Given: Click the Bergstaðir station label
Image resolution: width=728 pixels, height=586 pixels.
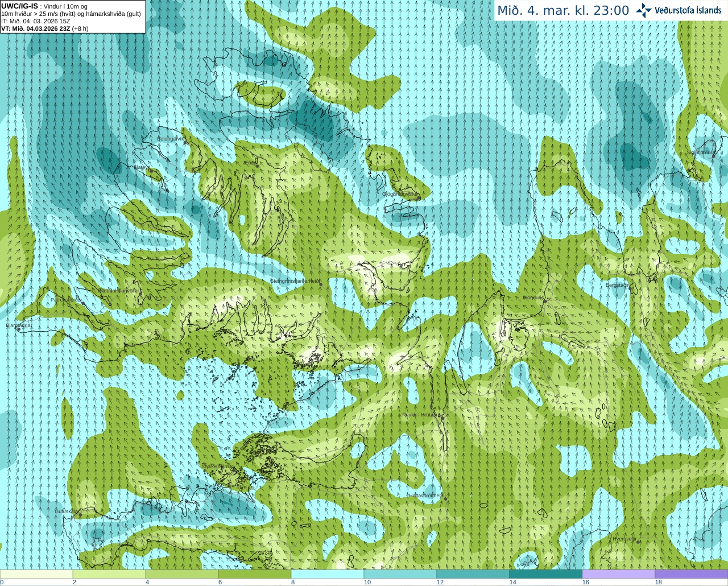Looking at the screenshot, I should pos(617,285).
